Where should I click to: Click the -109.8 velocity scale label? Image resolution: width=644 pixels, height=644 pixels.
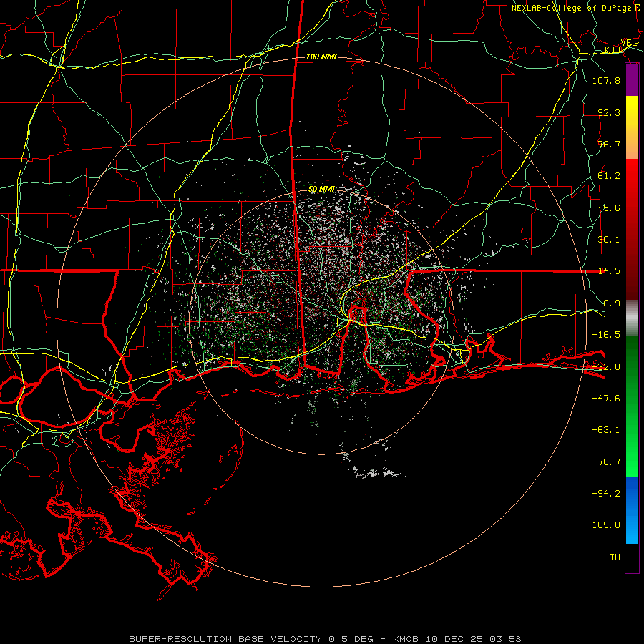603,525
